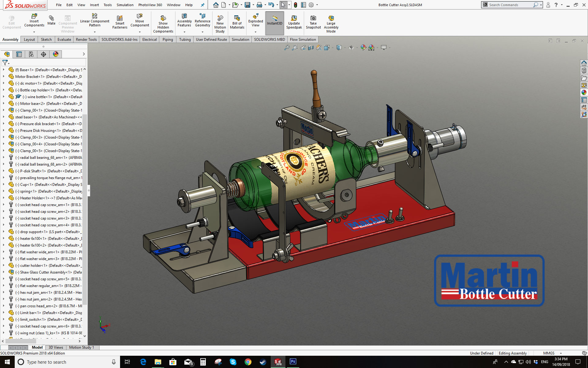This screenshot has width=588, height=368.
Task: Open the ConfigurationManager tab icon
Action: [31, 54]
